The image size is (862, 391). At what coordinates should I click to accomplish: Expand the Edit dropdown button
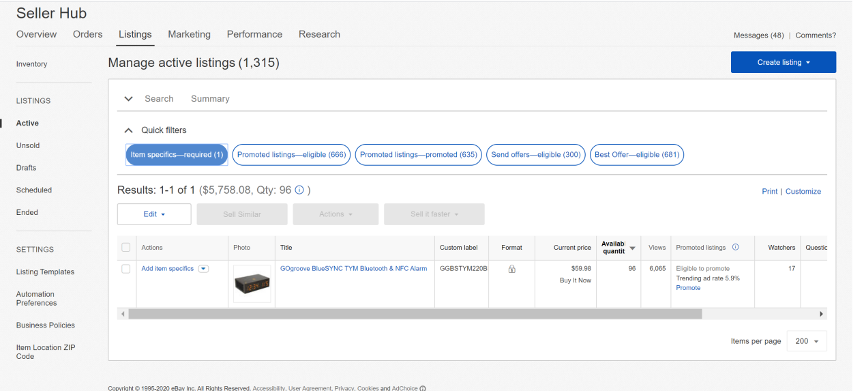154,214
